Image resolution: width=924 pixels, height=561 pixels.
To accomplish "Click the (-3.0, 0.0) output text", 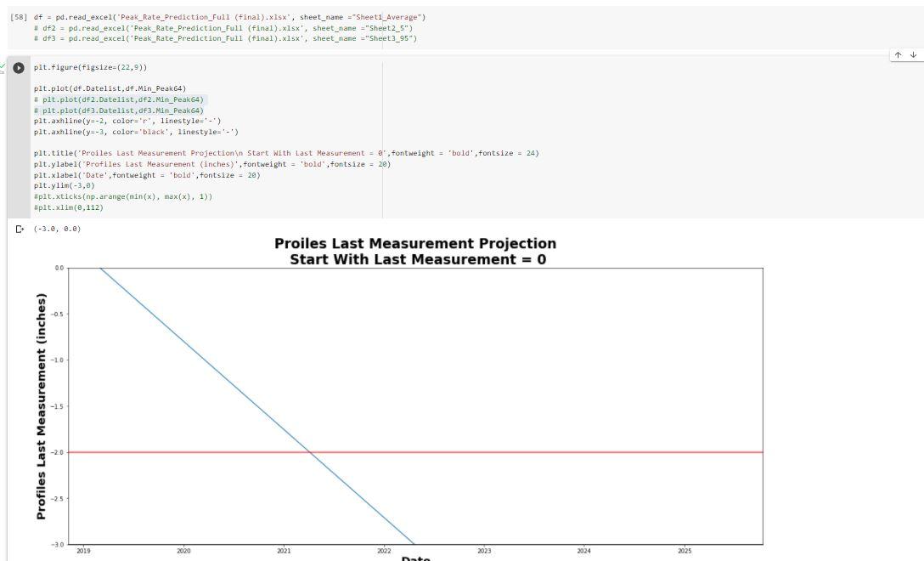I will coord(57,229).
